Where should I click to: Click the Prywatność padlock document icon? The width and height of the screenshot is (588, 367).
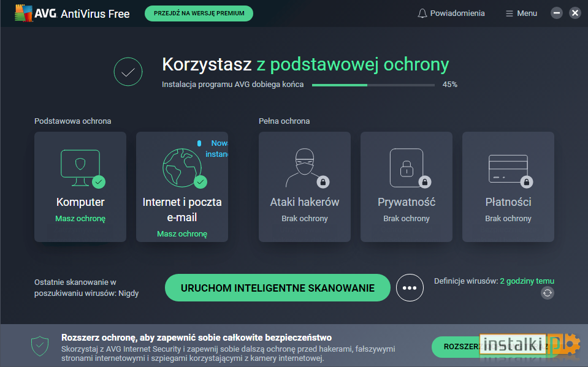point(406,167)
